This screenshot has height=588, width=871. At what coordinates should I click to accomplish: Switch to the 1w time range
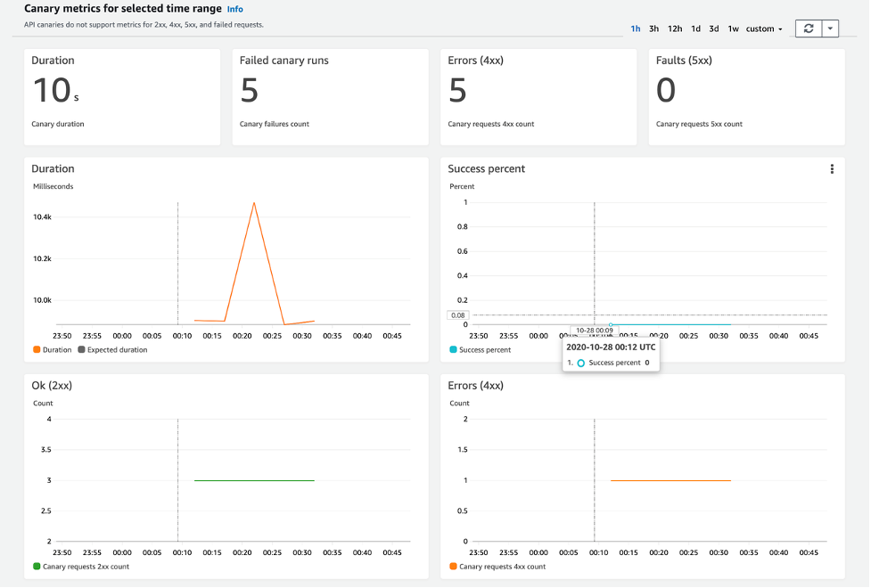coord(732,28)
